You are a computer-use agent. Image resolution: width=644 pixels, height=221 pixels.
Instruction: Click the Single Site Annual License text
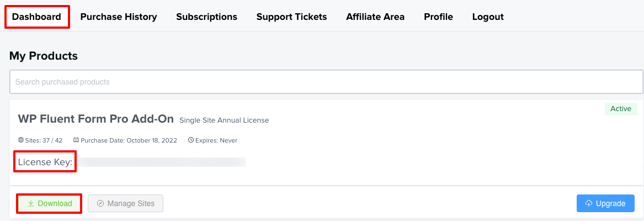click(x=224, y=120)
